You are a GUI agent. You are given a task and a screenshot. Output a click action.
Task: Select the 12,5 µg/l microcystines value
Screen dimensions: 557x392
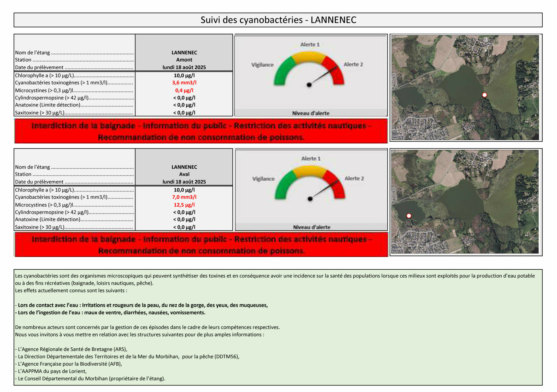click(x=184, y=205)
